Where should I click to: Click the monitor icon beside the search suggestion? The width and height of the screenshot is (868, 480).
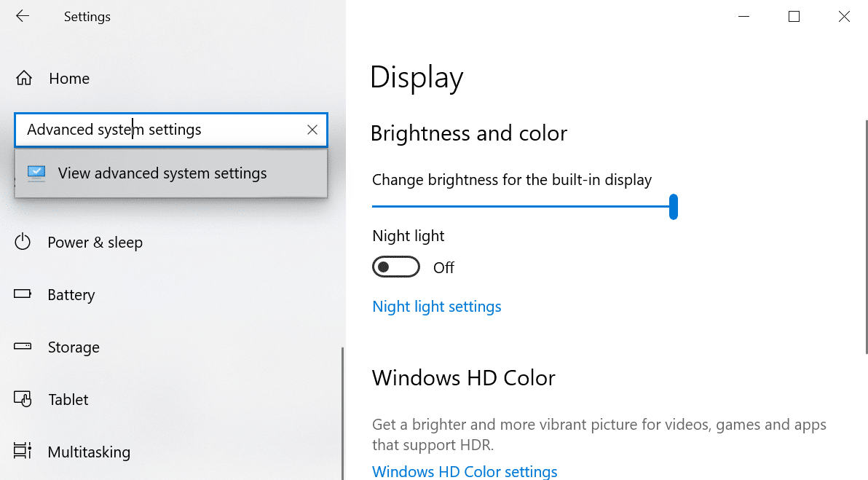click(36, 173)
